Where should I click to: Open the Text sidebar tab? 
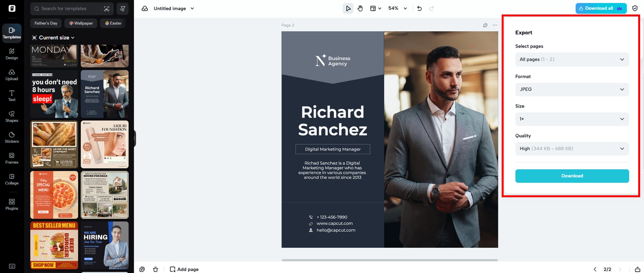[12, 96]
